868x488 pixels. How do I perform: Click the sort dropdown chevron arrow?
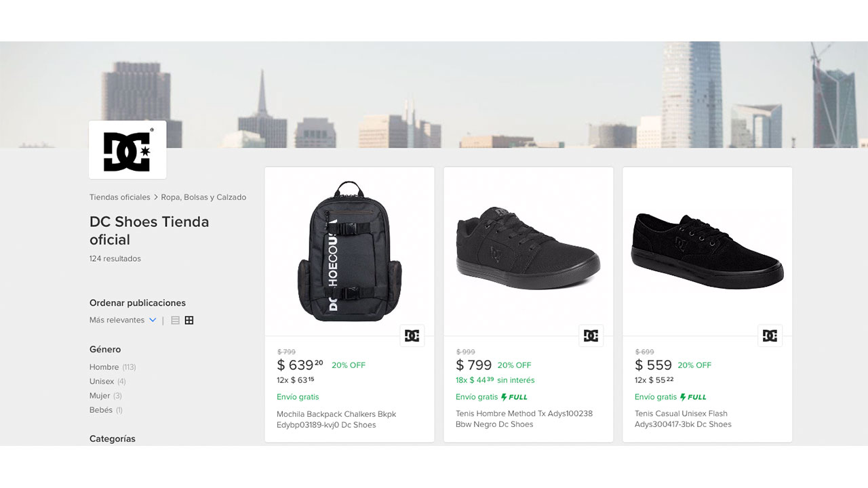coord(153,320)
